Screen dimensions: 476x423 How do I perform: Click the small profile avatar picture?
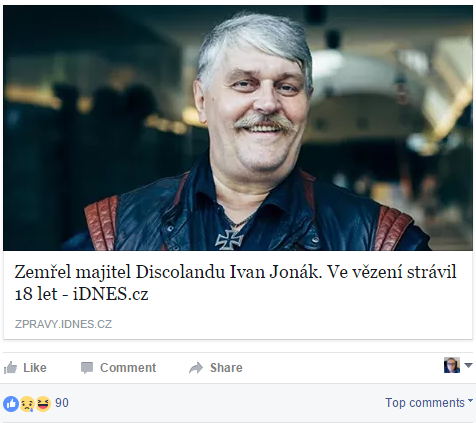452,365
